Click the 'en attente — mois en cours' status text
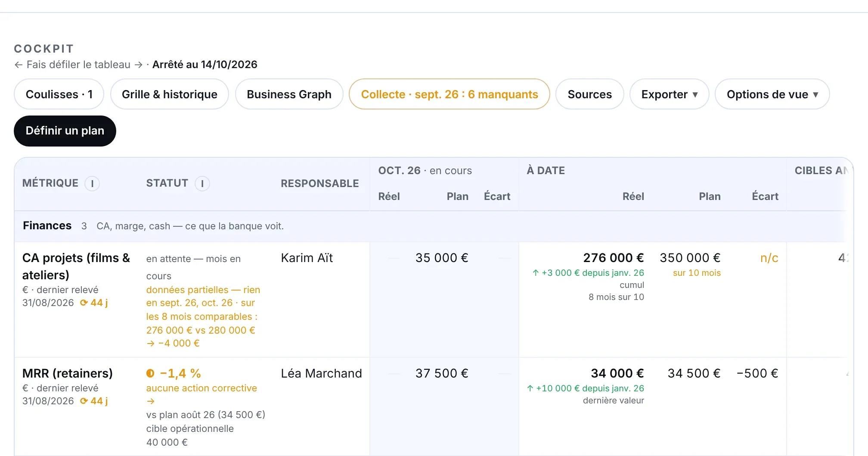This screenshot has width=868, height=456. (x=193, y=267)
